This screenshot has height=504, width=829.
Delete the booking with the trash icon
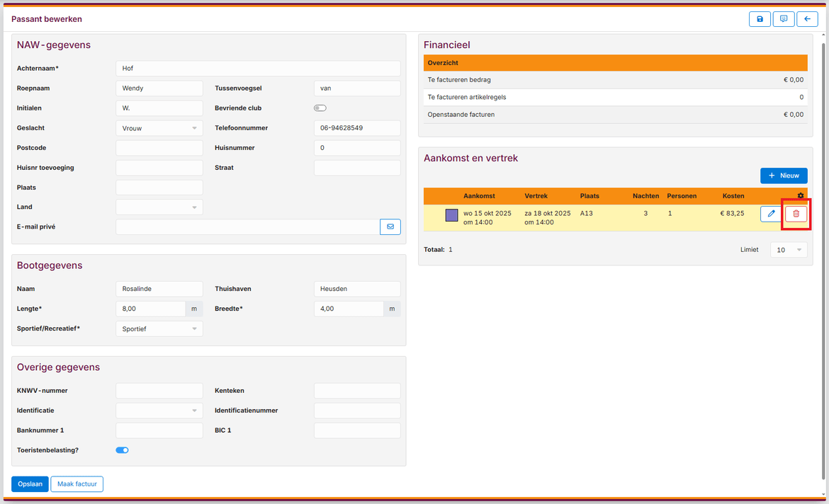pos(796,213)
